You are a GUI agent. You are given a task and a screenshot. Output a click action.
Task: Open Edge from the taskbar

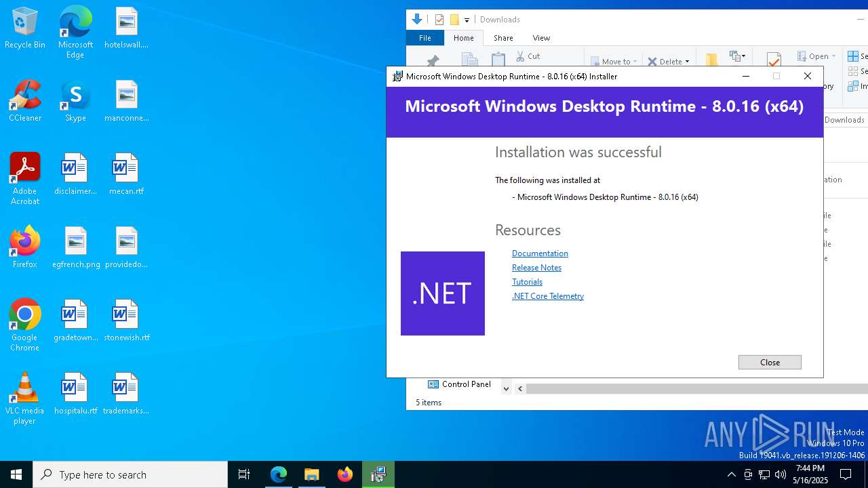point(279,474)
